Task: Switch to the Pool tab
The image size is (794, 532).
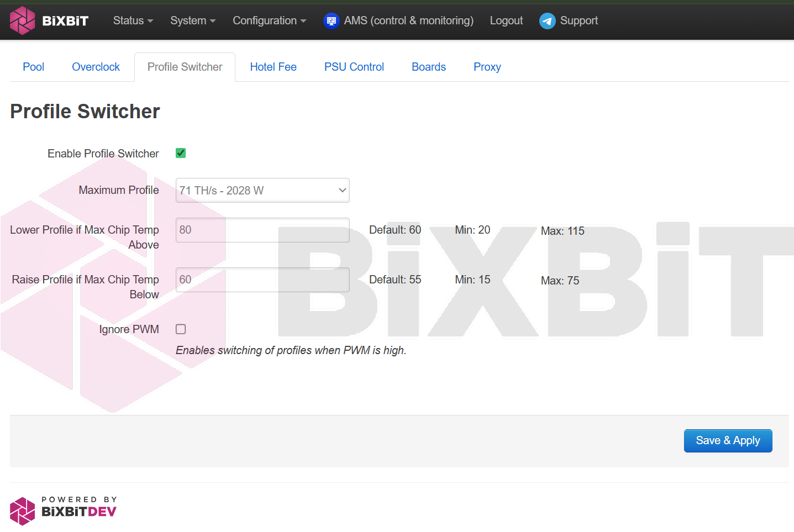Action: (x=34, y=67)
